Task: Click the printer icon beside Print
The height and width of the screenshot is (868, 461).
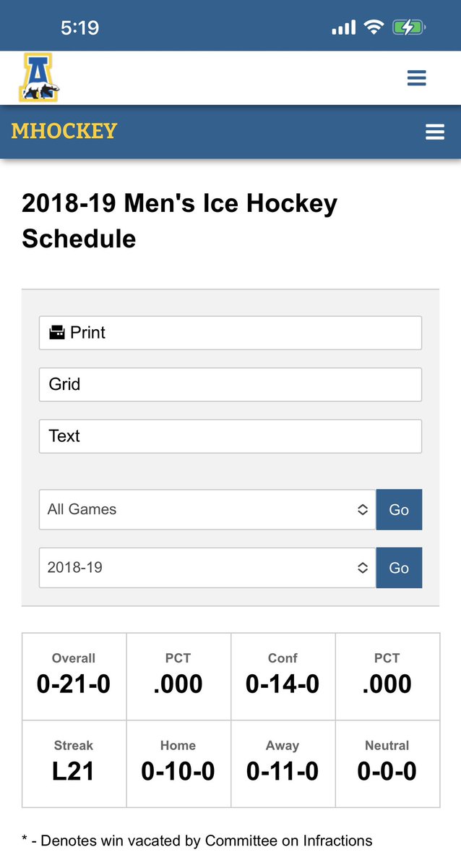Action: (56, 333)
